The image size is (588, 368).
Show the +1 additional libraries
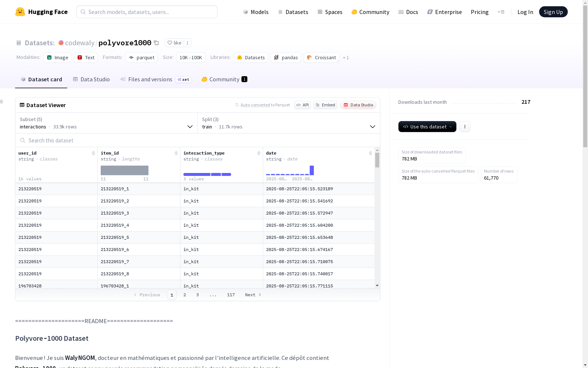point(346,57)
